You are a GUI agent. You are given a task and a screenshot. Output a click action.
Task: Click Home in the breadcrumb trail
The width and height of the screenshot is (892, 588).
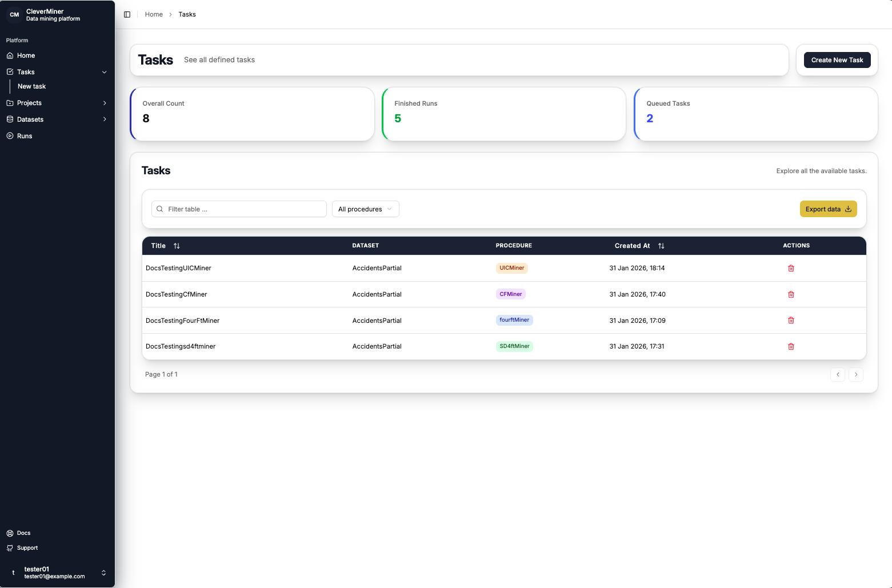(154, 14)
